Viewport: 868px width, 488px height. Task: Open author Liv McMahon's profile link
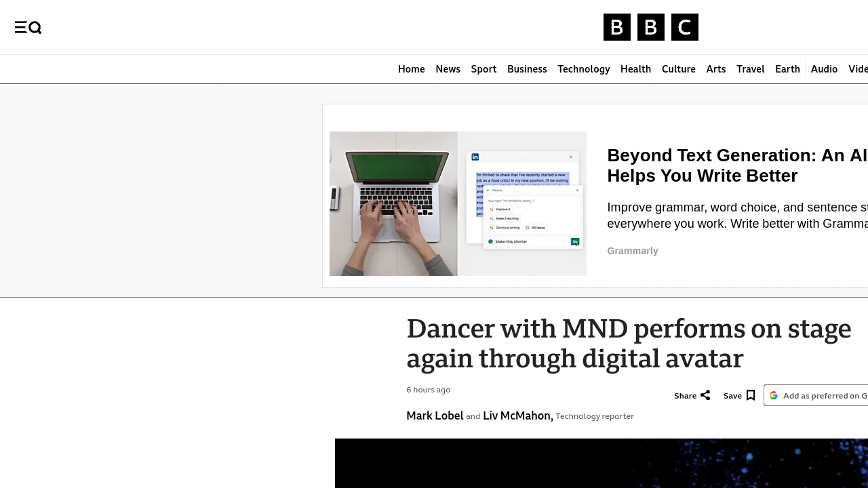[x=517, y=415]
